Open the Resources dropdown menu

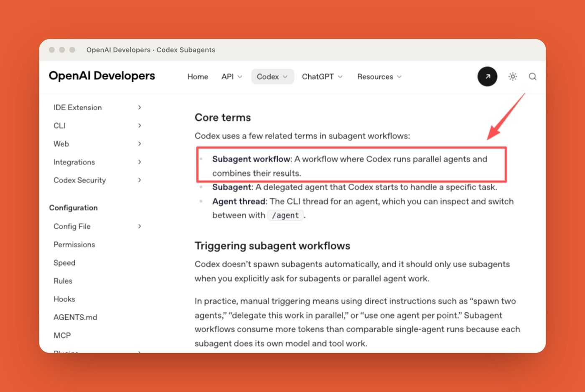click(379, 77)
